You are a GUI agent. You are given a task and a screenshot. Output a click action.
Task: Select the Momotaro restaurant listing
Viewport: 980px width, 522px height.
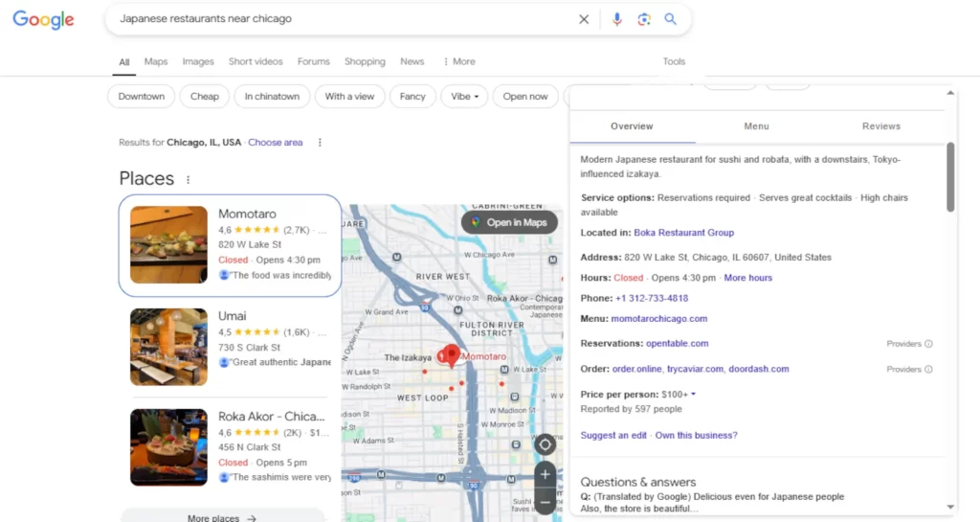[x=230, y=245]
